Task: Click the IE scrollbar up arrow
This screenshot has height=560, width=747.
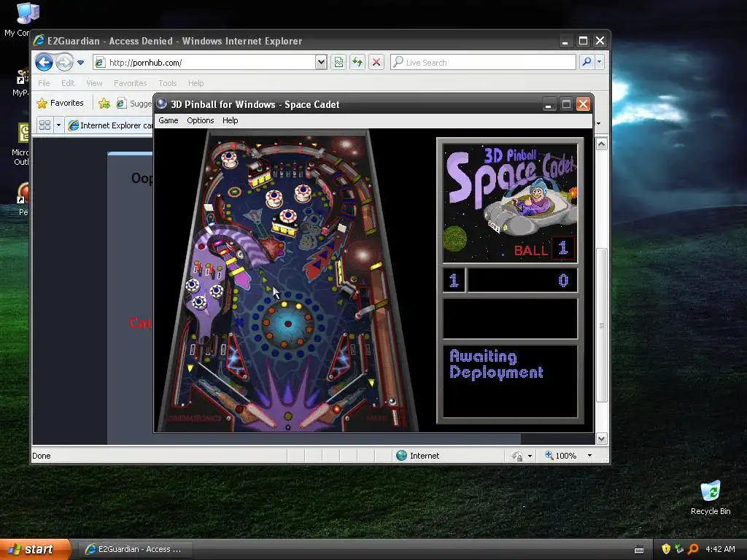Action: tap(602, 144)
